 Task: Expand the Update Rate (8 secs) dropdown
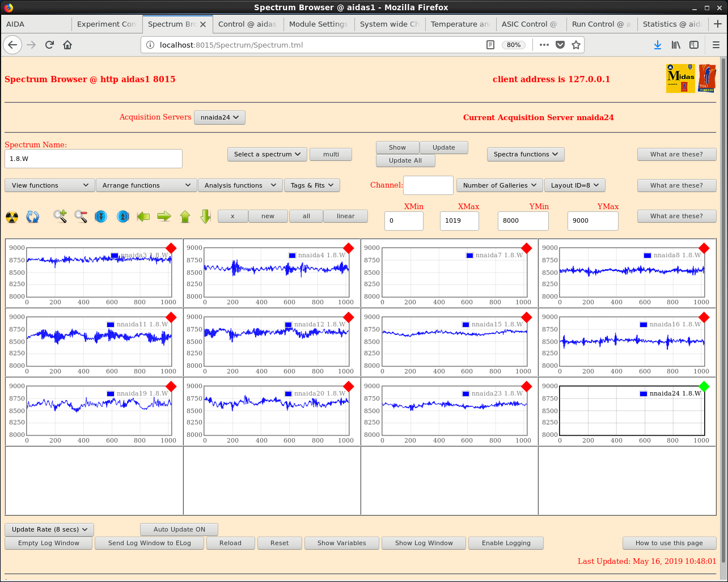coord(49,529)
